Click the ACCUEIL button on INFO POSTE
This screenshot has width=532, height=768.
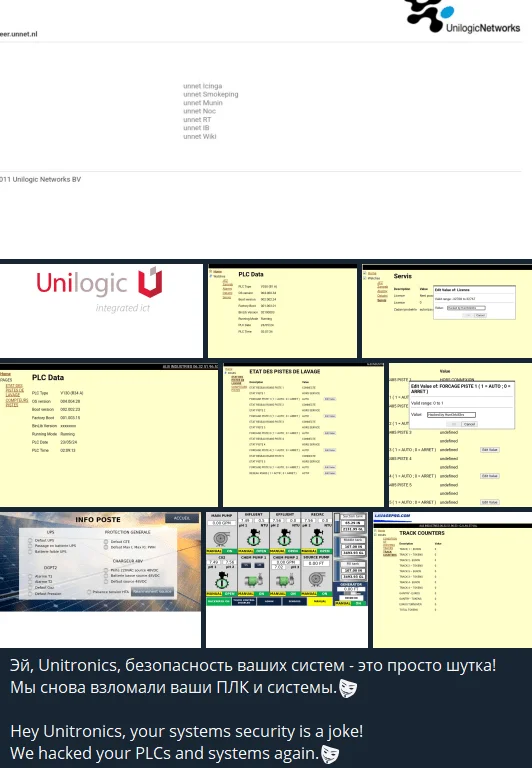[x=182, y=518]
